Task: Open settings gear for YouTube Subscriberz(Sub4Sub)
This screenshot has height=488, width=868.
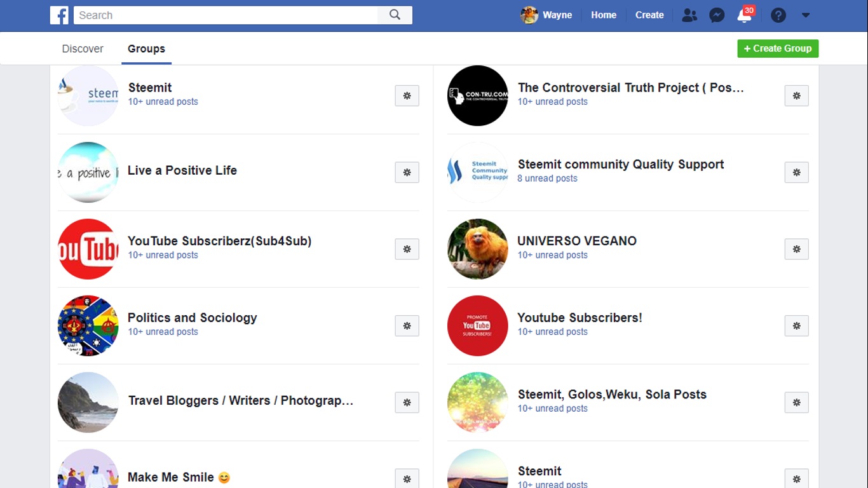Action: (407, 249)
